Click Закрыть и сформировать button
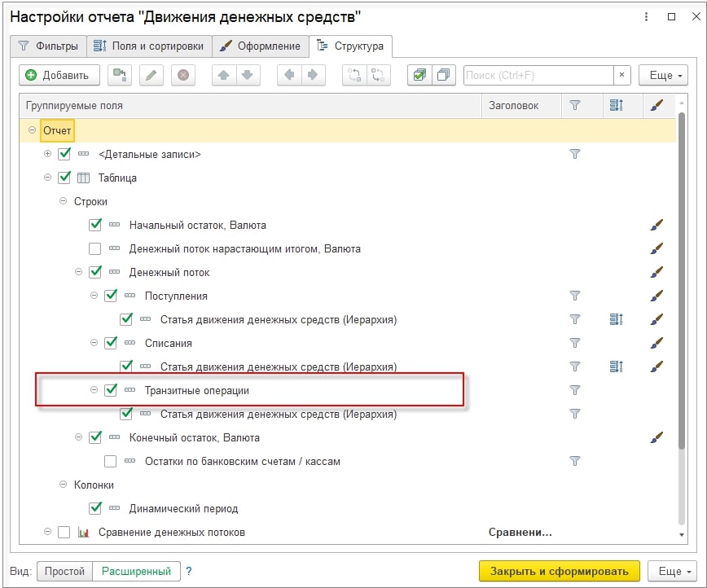 (x=559, y=572)
